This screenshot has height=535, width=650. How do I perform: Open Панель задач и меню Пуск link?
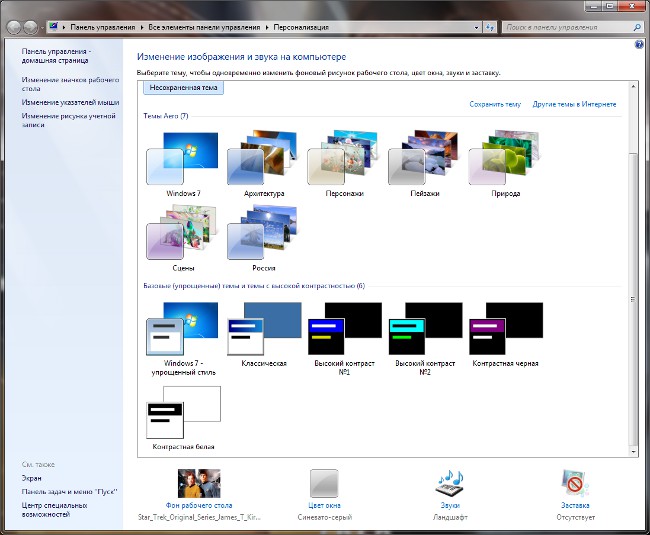pos(70,492)
